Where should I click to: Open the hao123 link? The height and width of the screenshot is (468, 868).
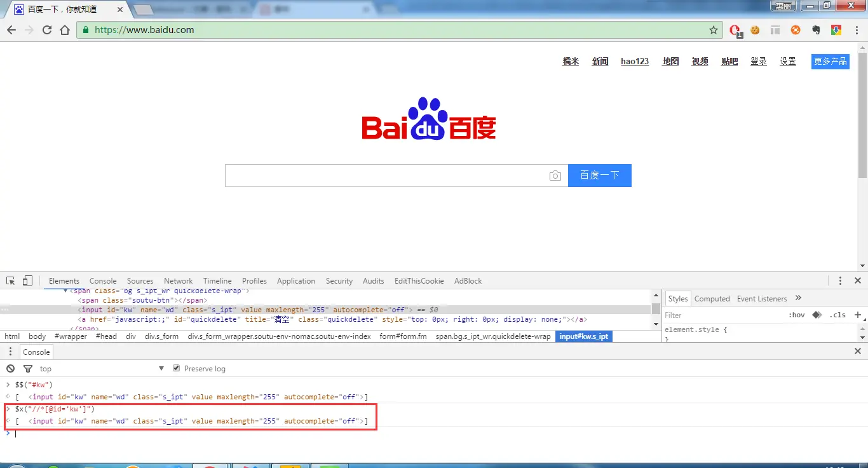pos(635,62)
